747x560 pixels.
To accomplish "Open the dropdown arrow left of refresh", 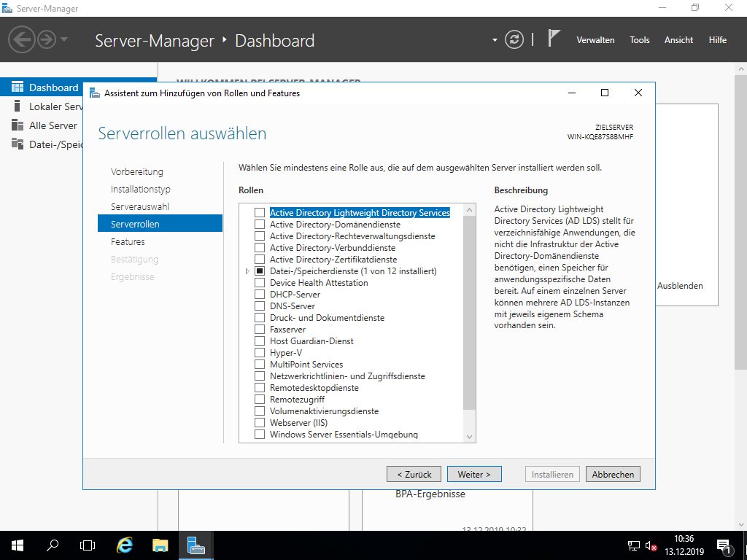I will [x=495, y=40].
